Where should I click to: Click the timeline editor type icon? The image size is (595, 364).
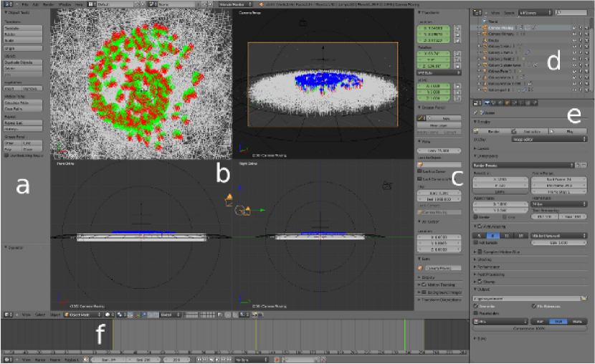click(8, 357)
